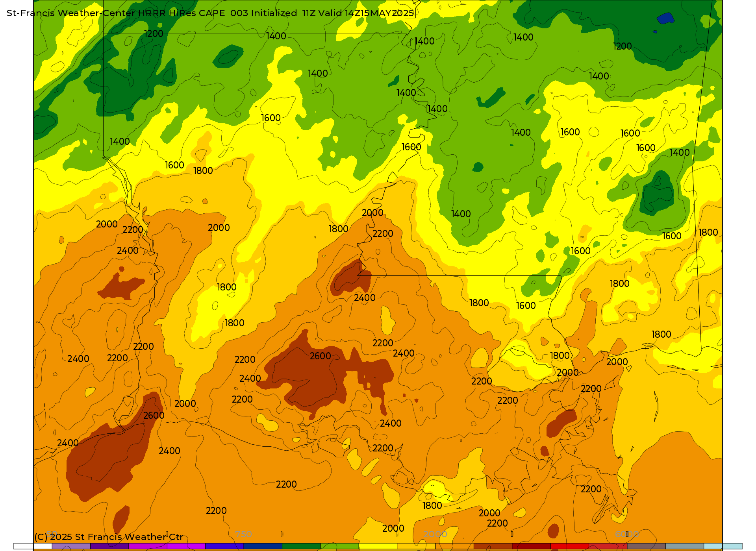The height and width of the screenshot is (551, 756).
Task: Click the "(C) 2025 St Francis Weather Ctr" copyright text
Action: pos(109,537)
